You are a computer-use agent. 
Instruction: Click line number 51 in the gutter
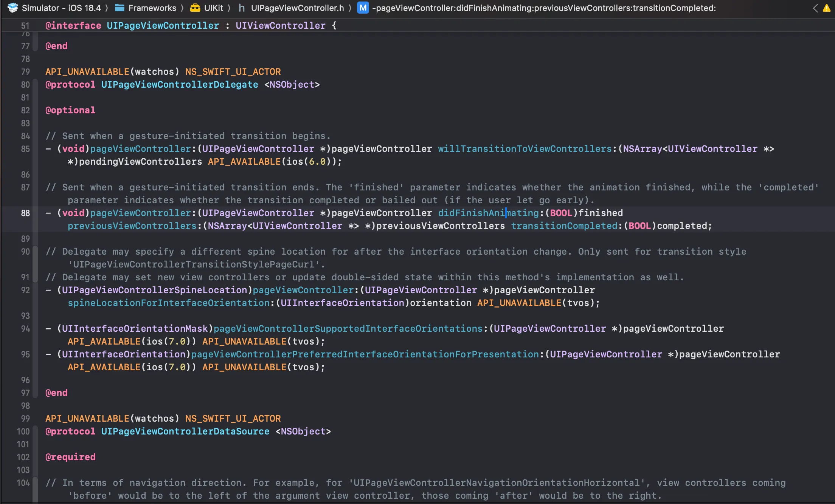pyautogui.click(x=25, y=26)
